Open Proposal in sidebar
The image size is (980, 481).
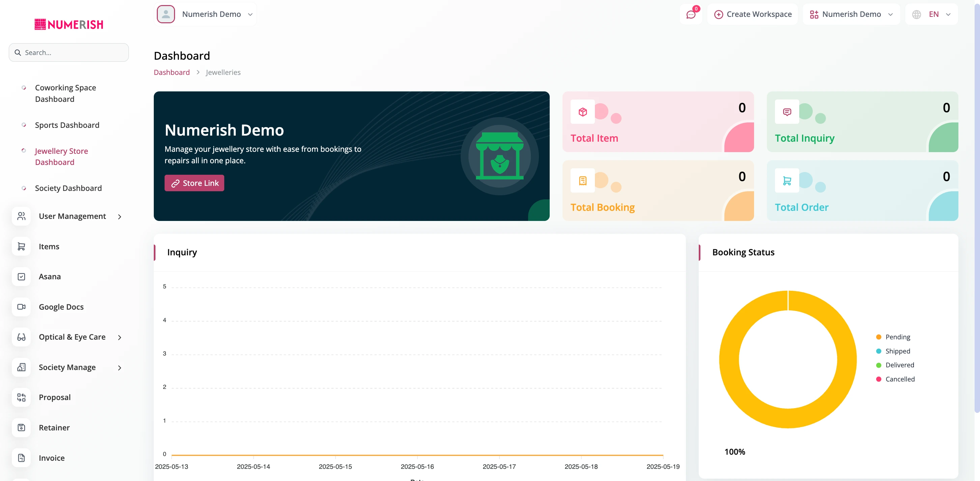coord(54,397)
